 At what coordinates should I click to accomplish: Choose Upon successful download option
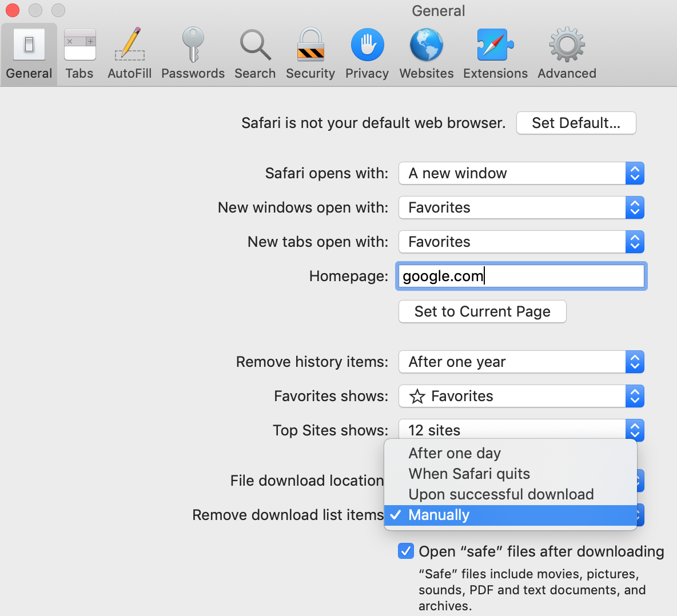(x=511, y=494)
